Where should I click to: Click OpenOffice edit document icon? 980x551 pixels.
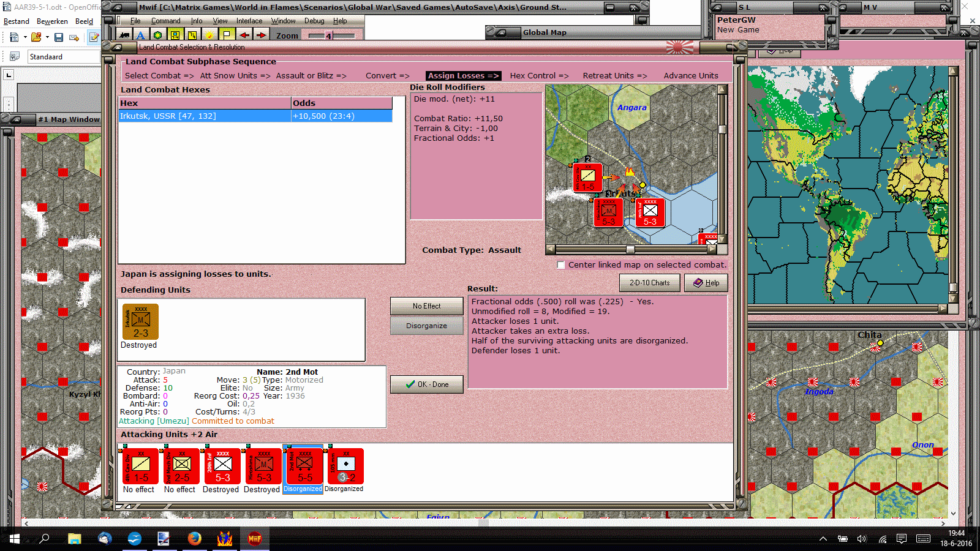coord(94,37)
